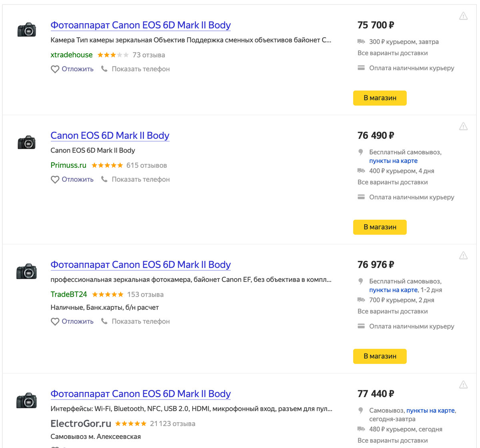Click the star rating of ElectroGor.ru
480x448 pixels.
coord(131,424)
